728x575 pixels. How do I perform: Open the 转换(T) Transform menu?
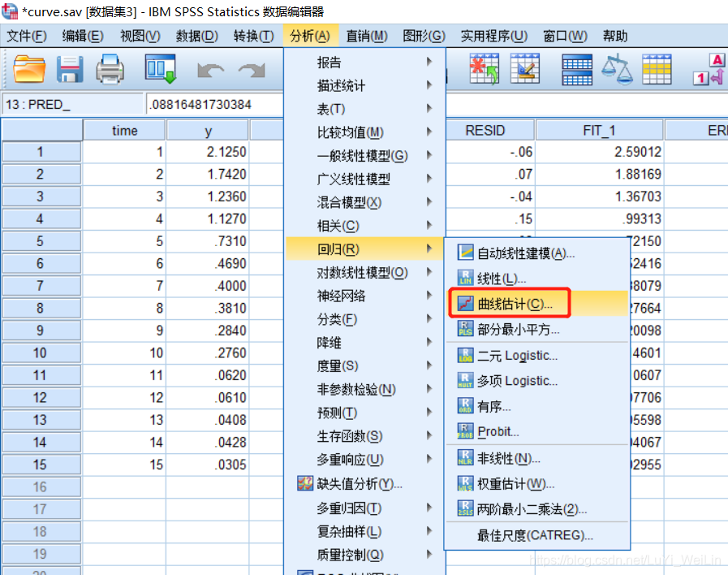pyautogui.click(x=253, y=36)
